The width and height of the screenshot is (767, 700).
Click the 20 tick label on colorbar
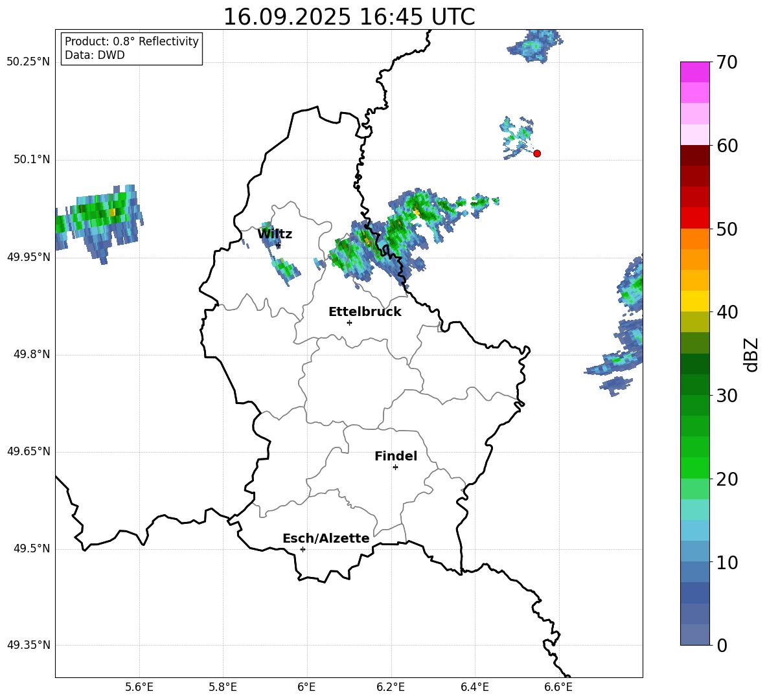point(727,479)
